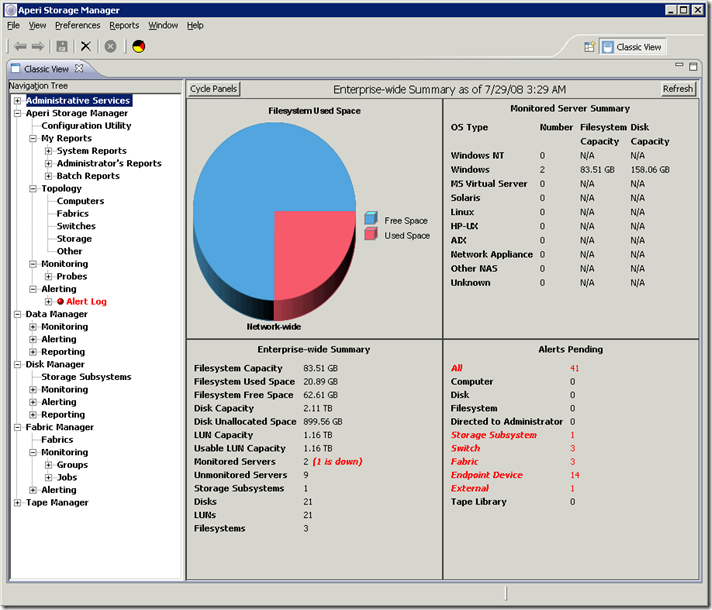Collapse the My Reports node
Image resolution: width=712 pixels, height=610 pixels.
(33, 139)
